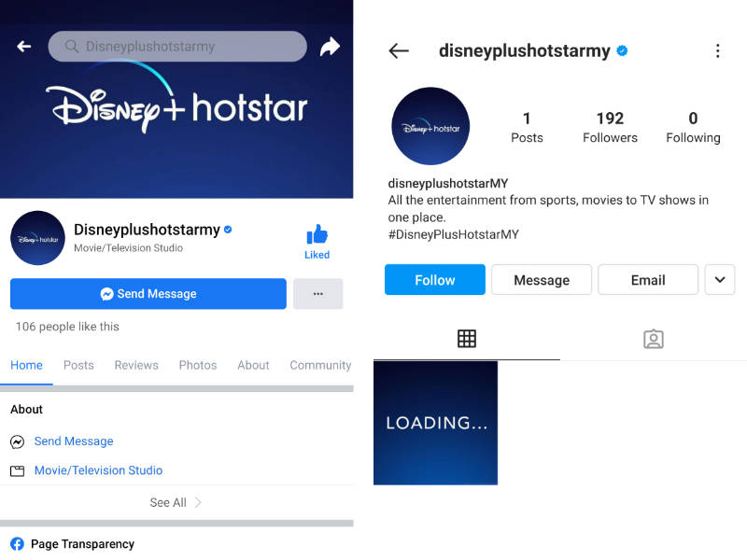The height and width of the screenshot is (560, 747).
Task: Open the Reviews tab
Action: tap(136, 365)
